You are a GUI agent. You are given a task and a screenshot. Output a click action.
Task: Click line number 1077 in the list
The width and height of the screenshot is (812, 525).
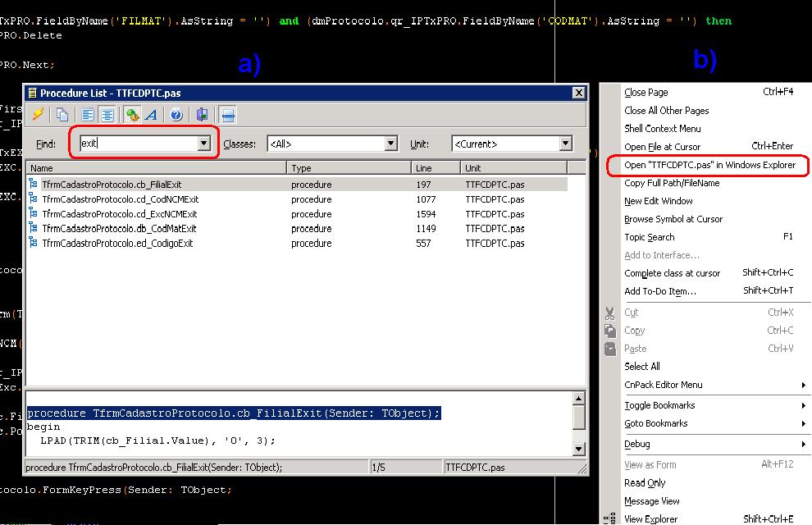(426, 199)
